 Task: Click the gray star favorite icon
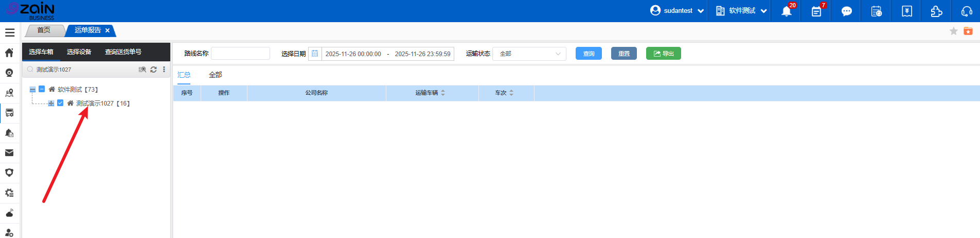tap(953, 31)
